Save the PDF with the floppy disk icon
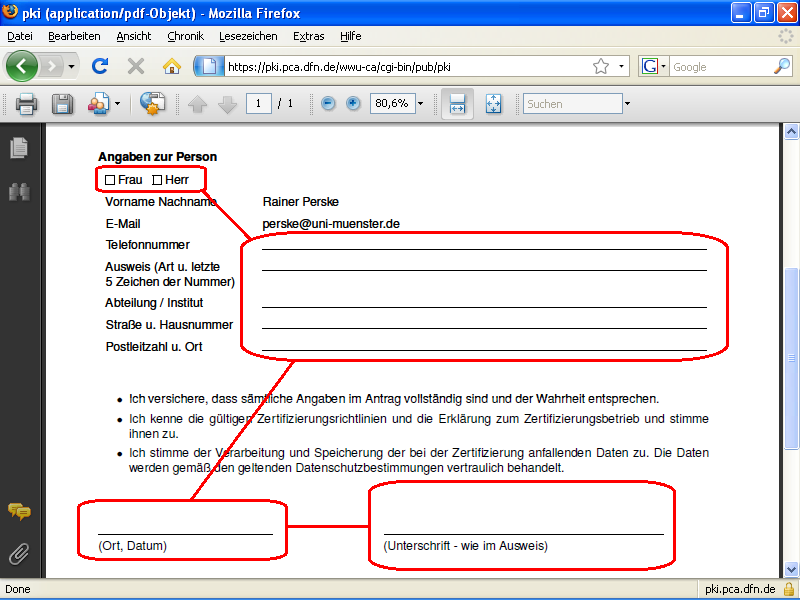The width and height of the screenshot is (800, 600). (x=62, y=104)
